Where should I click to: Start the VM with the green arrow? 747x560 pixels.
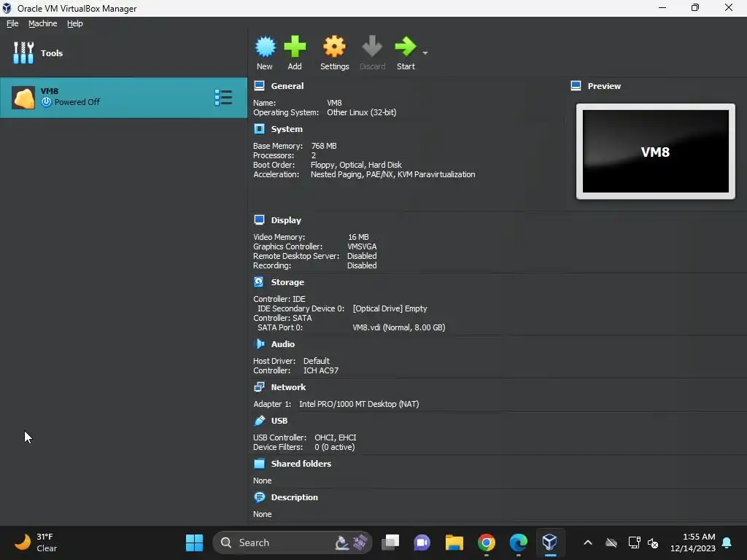point(406,47)
